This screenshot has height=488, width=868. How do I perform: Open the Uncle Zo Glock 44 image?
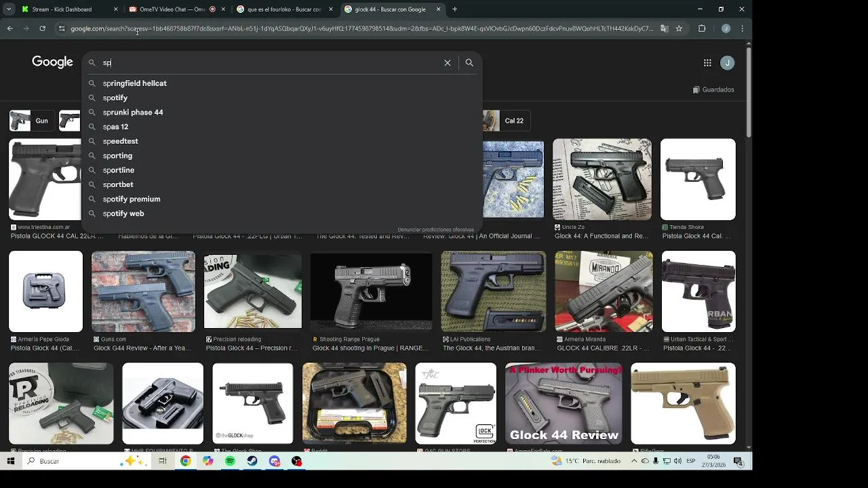[x=602, y=180]
